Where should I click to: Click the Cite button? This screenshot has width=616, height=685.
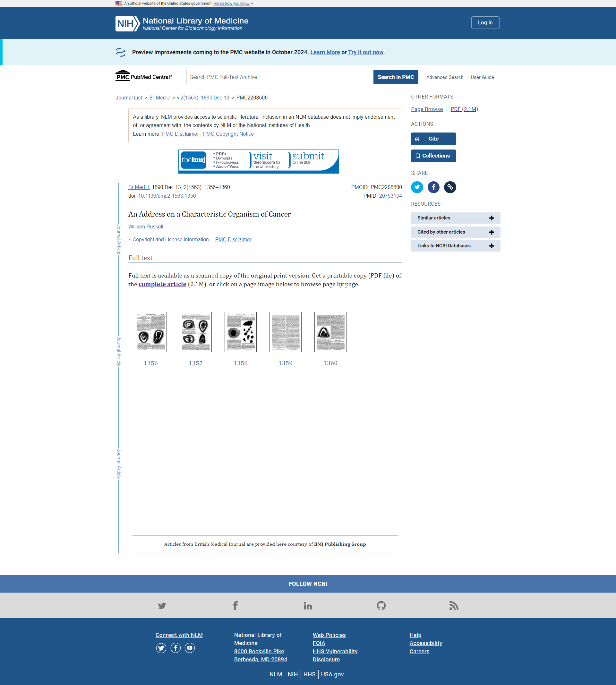[x=433, y=139]
